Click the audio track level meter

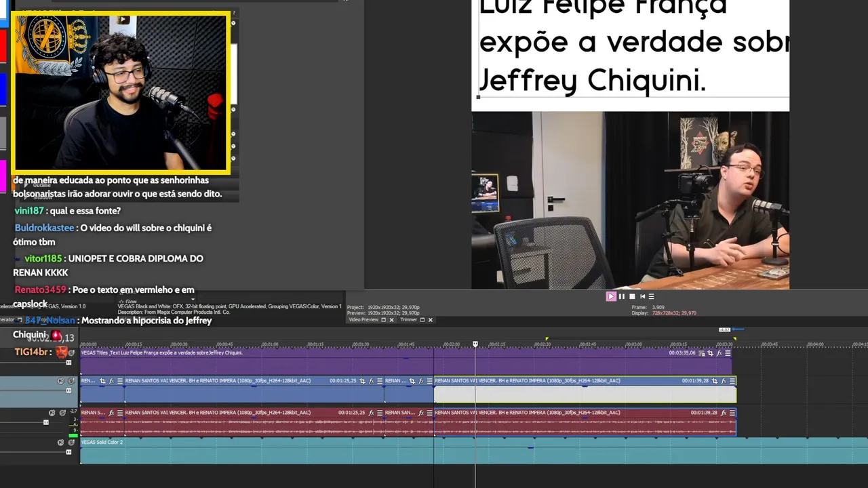pyautogui.click(x=75, y=423)
